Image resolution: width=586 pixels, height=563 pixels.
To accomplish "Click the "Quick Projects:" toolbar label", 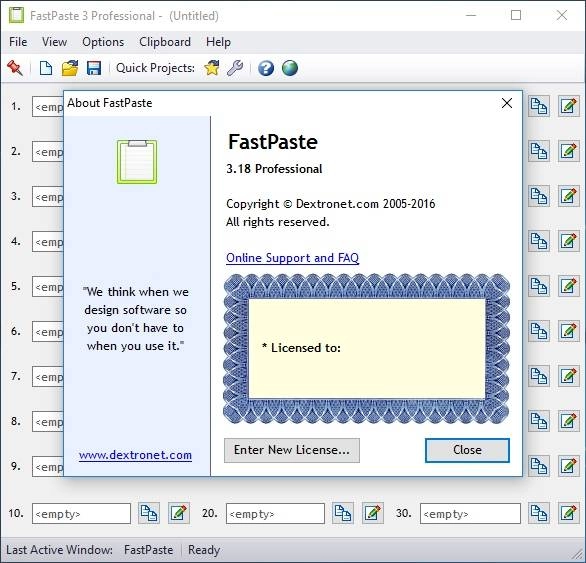I will coord(155,68).
